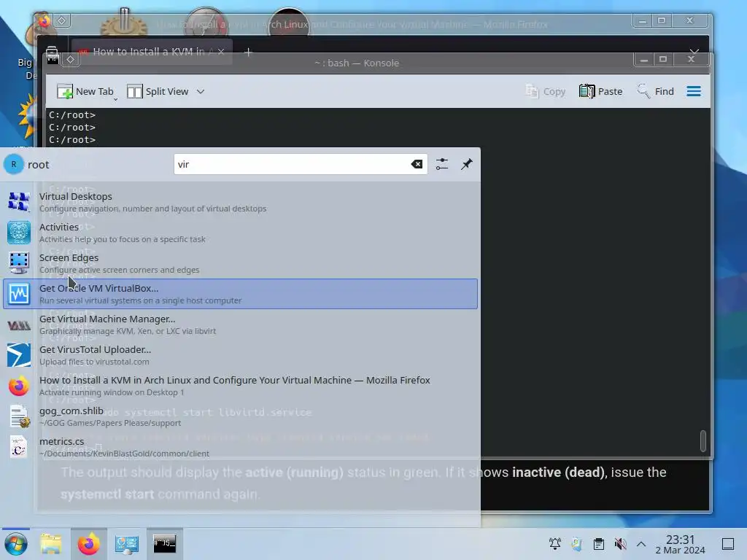Viewport: 747px width, 560px height.
Task: Click '~/GOG Games/Papers Please/support' path
Action: 110,423
